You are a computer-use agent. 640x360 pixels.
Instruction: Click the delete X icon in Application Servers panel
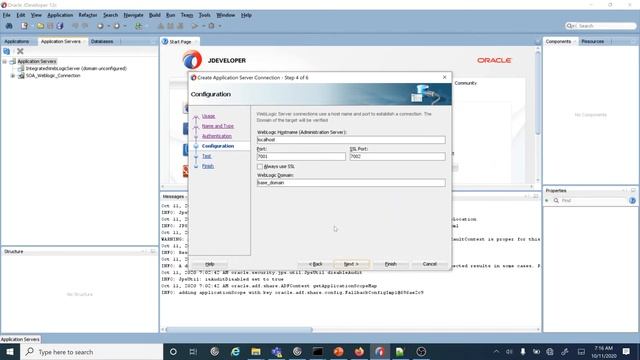(20, 51)
